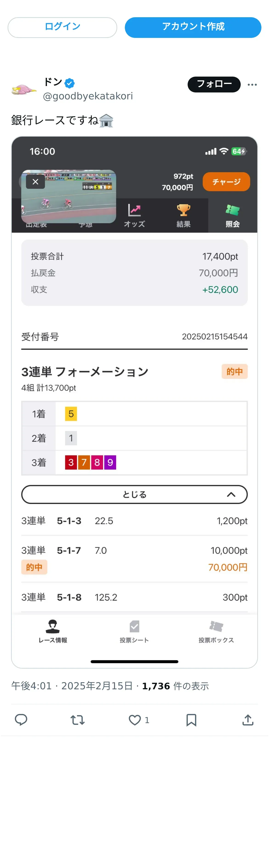This screenshot has width=269, height=868.
Task: Follow the ドン account
Action: 214,84
